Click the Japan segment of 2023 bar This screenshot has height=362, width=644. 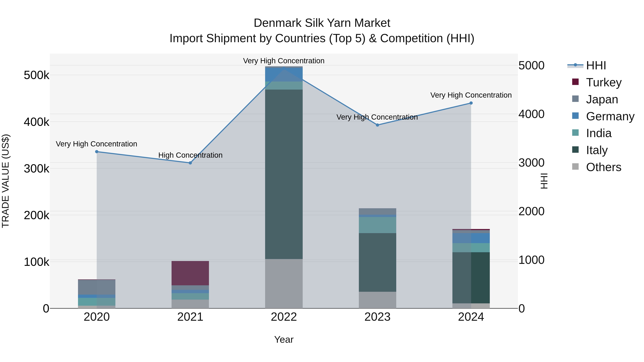tap(377, 211)
